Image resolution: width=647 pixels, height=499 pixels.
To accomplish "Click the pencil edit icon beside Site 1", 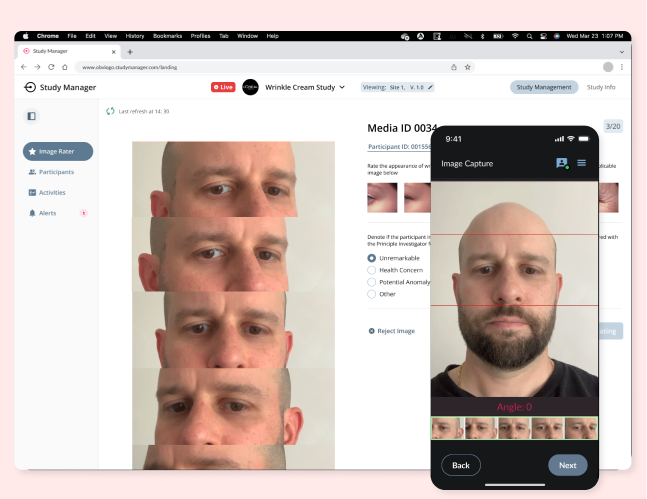I will click(x=431, y=87).
